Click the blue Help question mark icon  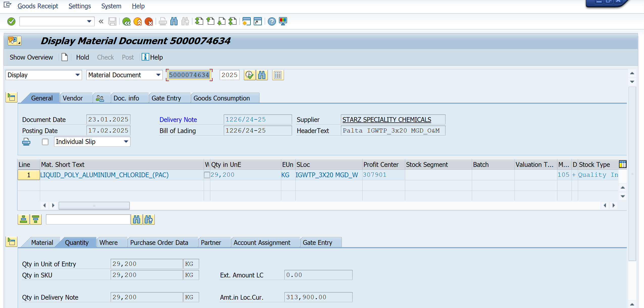tap(272, 21)
